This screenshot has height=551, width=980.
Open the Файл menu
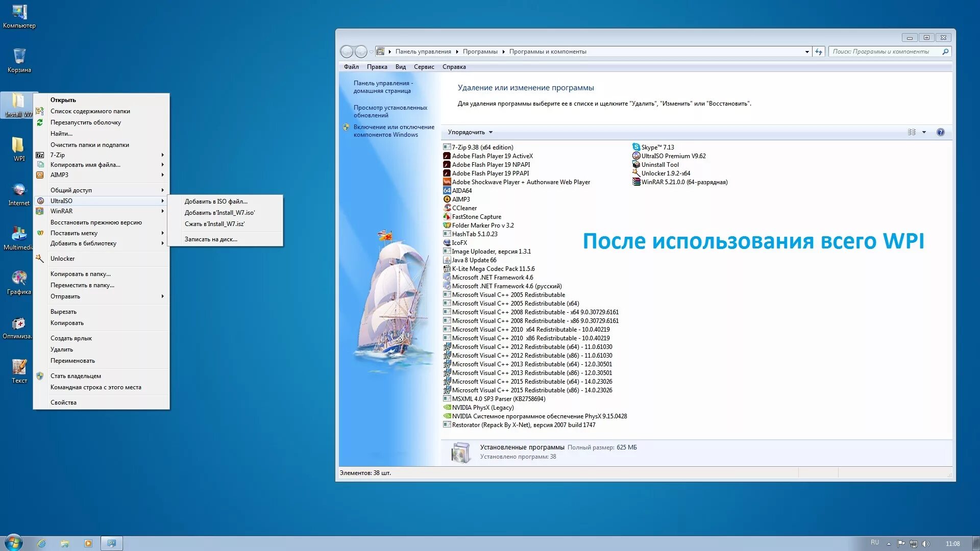click(x=351, y=67)
